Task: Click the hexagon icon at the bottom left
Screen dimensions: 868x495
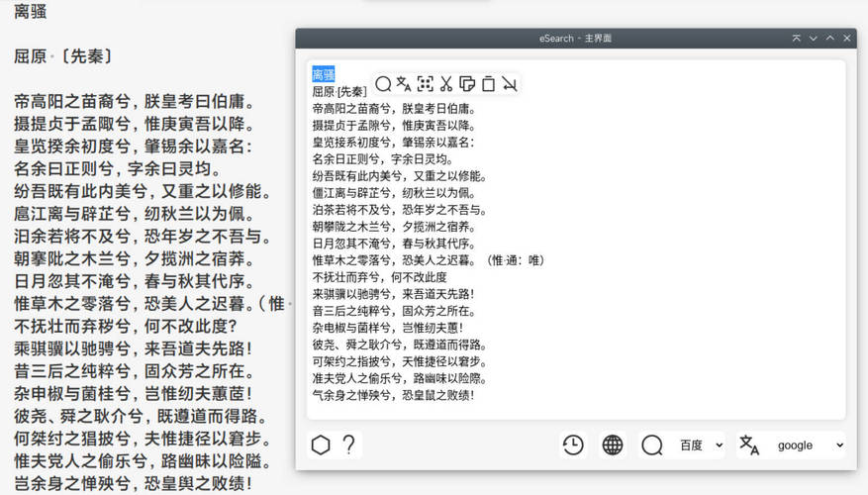Action: coord(321,445)
